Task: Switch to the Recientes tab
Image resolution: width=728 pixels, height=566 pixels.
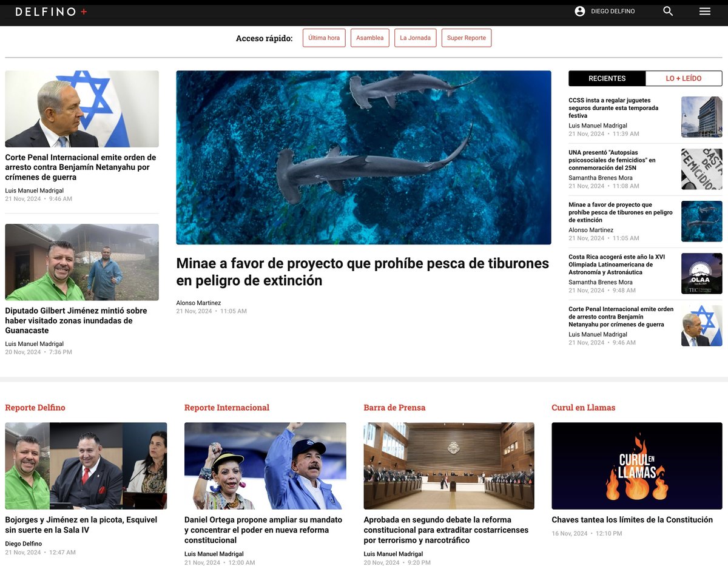Action: click(607, 78)
